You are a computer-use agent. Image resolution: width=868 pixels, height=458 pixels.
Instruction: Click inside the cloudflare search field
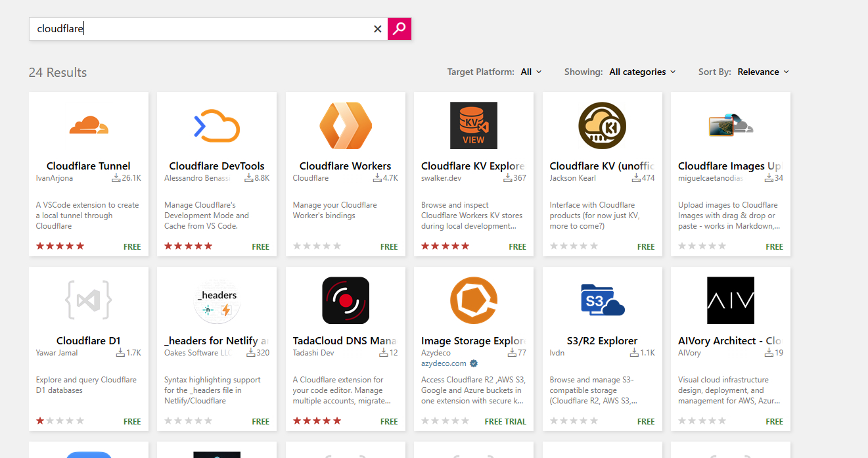pyautogui.click(x=197, y=29)
